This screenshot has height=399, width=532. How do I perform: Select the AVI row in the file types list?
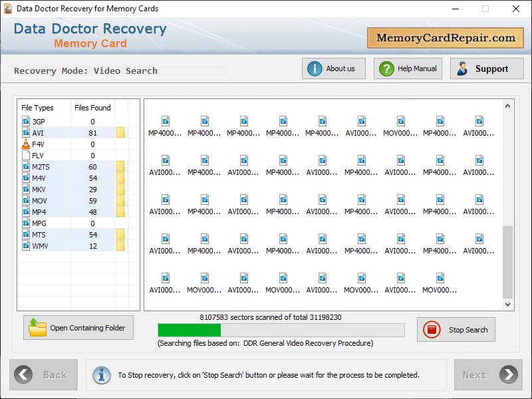[60, 132]
